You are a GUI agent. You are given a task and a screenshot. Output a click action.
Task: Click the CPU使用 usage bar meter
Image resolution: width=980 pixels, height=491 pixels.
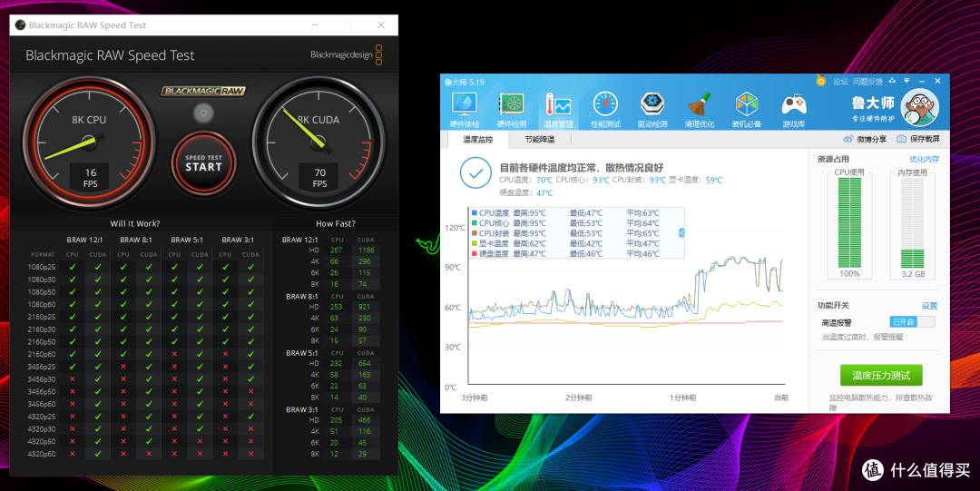click(849, 223)
